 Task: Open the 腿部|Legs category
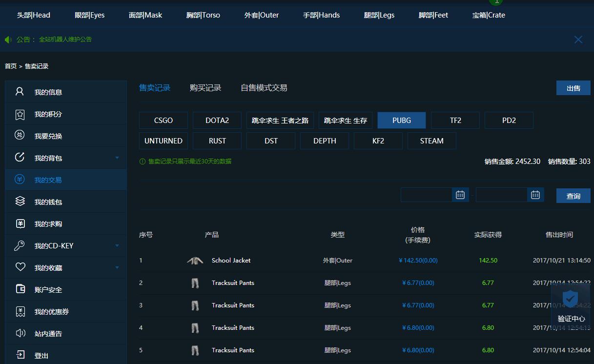pyautogui.click(x=379, y=15)
